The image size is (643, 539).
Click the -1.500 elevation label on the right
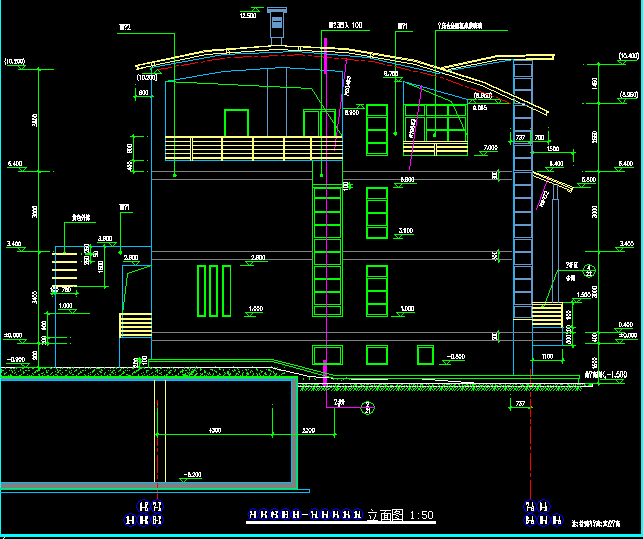616,373
